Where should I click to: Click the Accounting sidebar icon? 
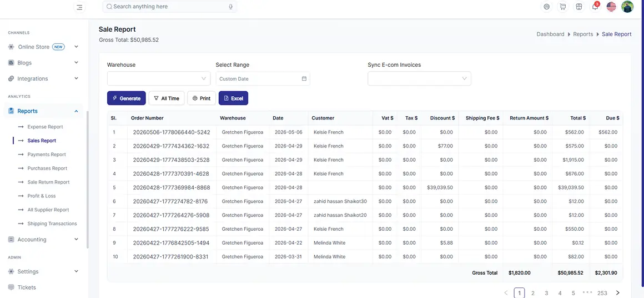tap(11, 240)
